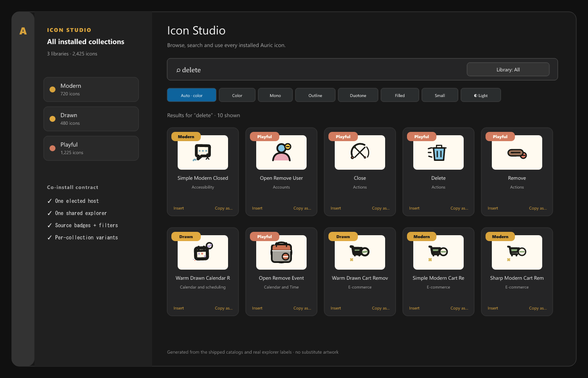Click the Drawn library yellow dot
Viewport: 588px width, 378px height.
pyautogui.click(x=52, y=119)
